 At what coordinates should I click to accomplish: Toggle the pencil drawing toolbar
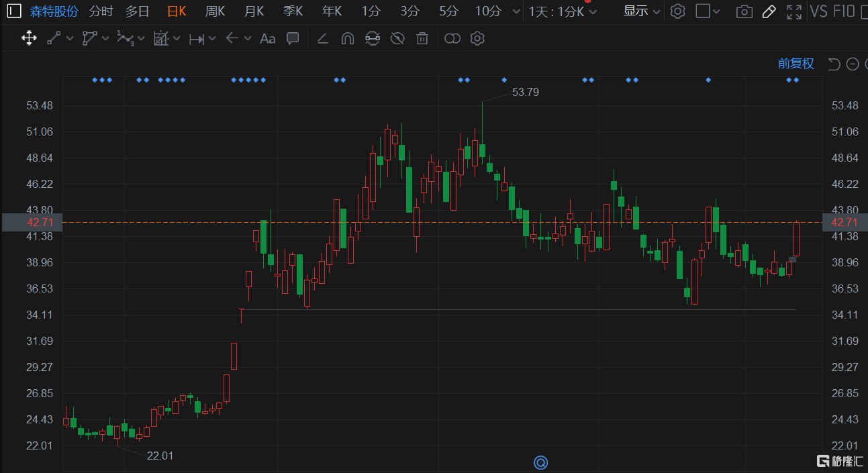pos(769,11)
